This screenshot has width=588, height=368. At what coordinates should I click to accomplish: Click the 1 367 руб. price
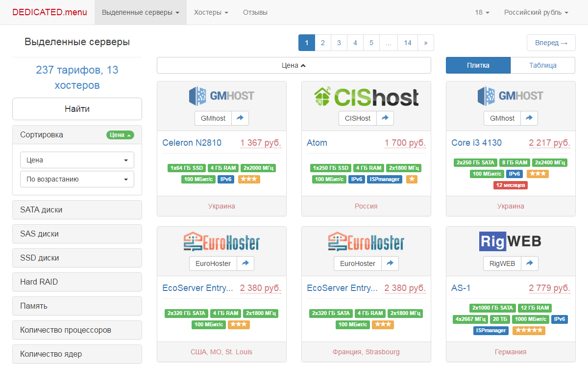pos(261,143)
